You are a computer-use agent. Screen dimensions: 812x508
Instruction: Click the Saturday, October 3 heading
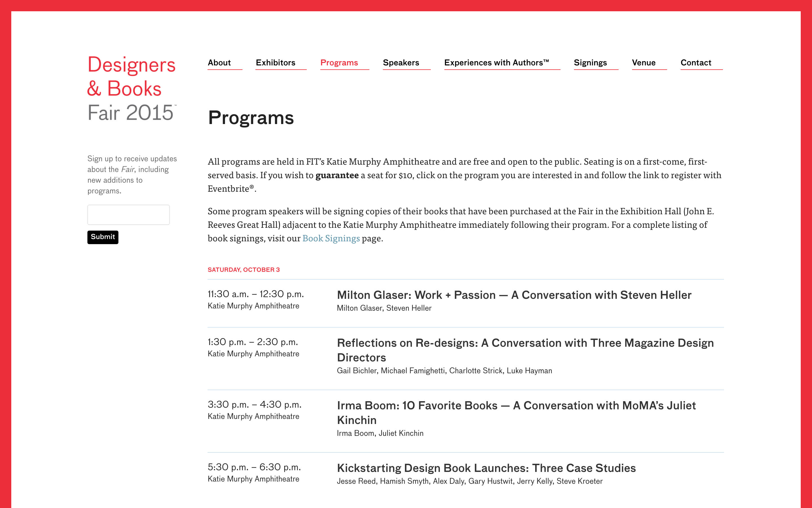[x=244, y=270]
